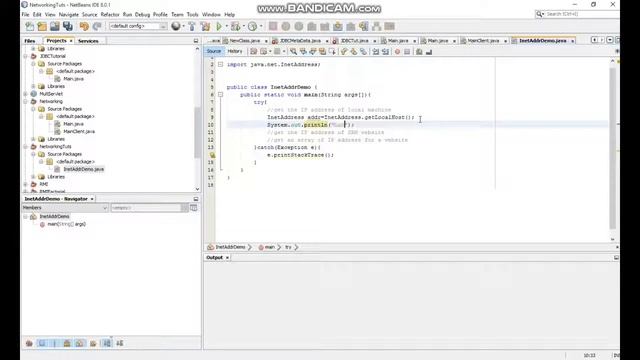The image size is (640, 360).
Task: Run the project with green arrow
Action: click(219, 27)
